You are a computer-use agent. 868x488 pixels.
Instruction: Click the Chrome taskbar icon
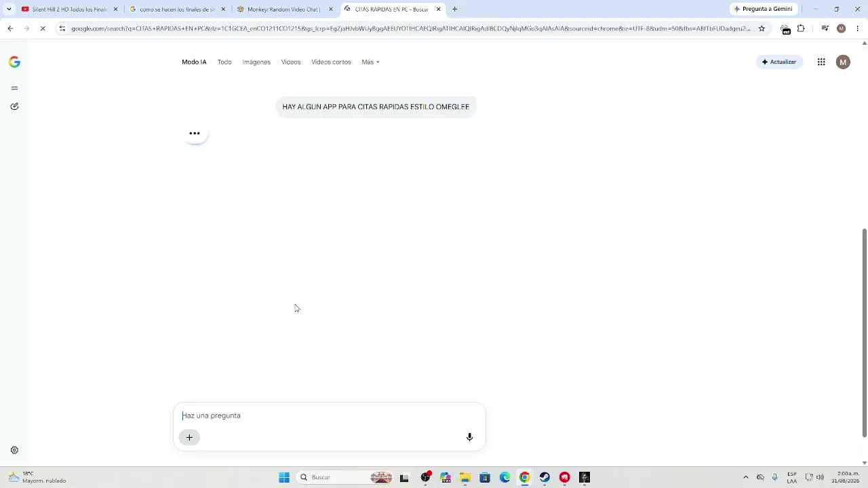pyautogui.click(x=525, y=478)
